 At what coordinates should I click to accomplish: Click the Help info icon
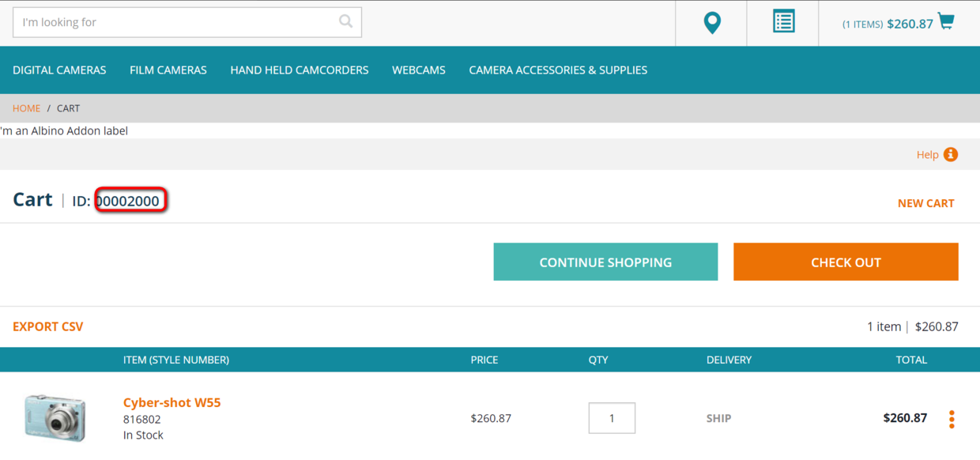951,154
